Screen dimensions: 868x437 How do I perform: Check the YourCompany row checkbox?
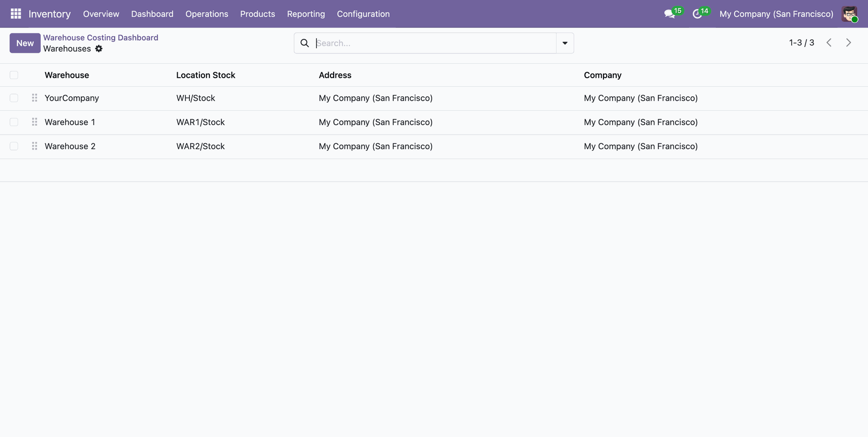(x=14, y=98)
